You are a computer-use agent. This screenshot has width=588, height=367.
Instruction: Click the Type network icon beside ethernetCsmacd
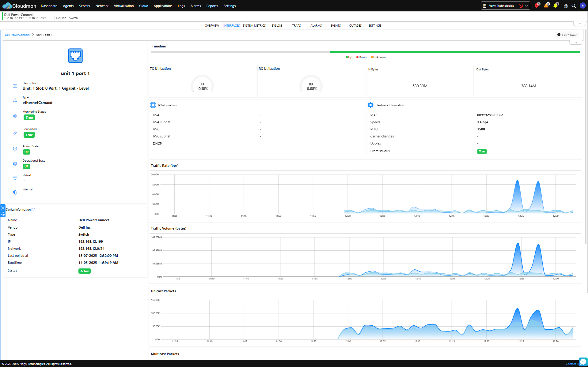[x=15, y=100]
